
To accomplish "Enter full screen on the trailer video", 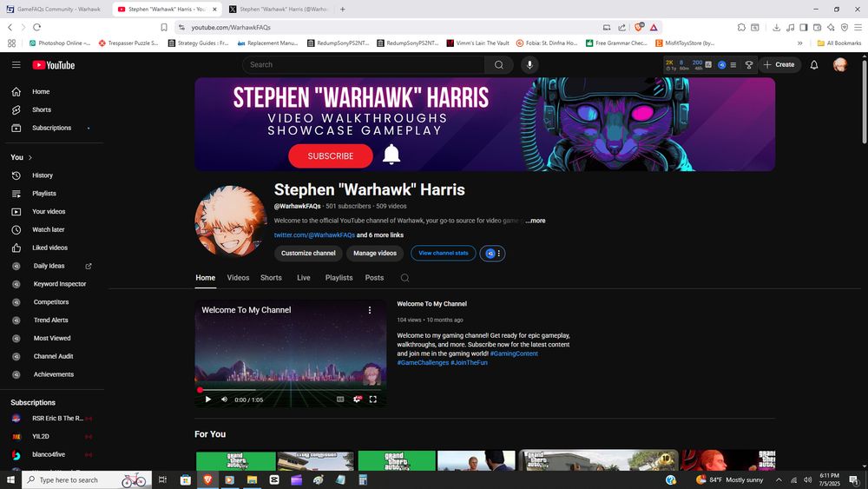I will point(373,400).
